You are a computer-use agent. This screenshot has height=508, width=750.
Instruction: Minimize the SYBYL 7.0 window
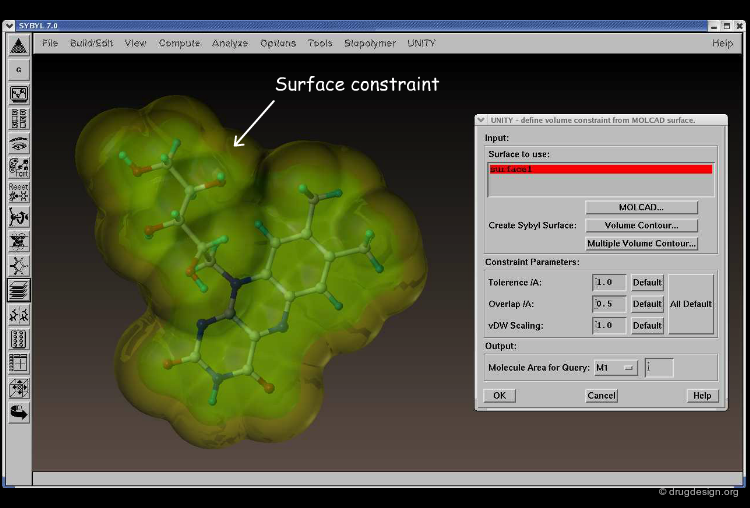[714, 26]
